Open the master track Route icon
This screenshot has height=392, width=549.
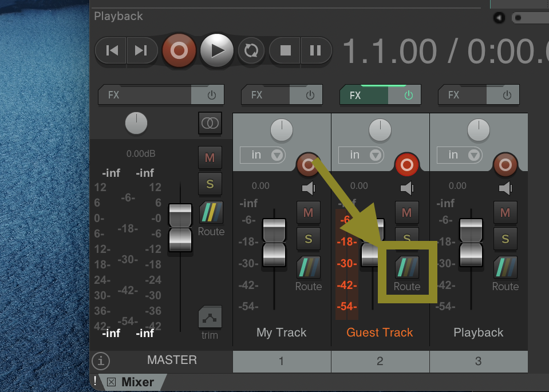[211, 212]
